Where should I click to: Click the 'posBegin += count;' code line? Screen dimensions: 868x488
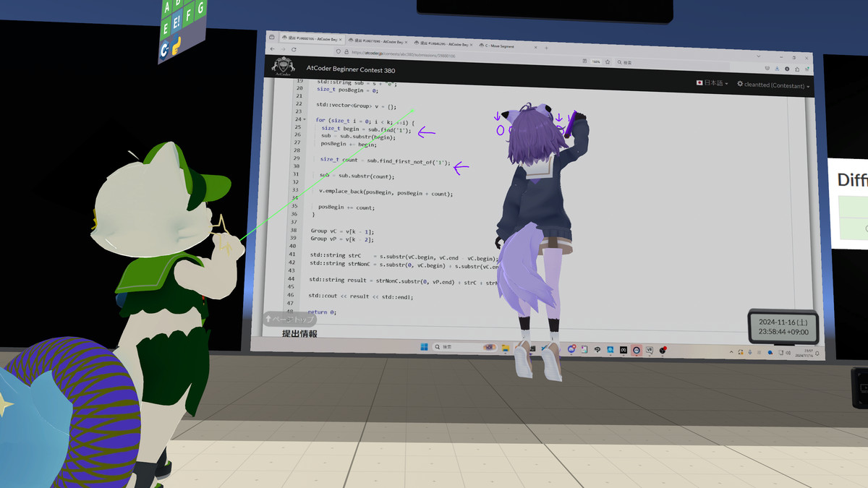(x=346, y=207)
